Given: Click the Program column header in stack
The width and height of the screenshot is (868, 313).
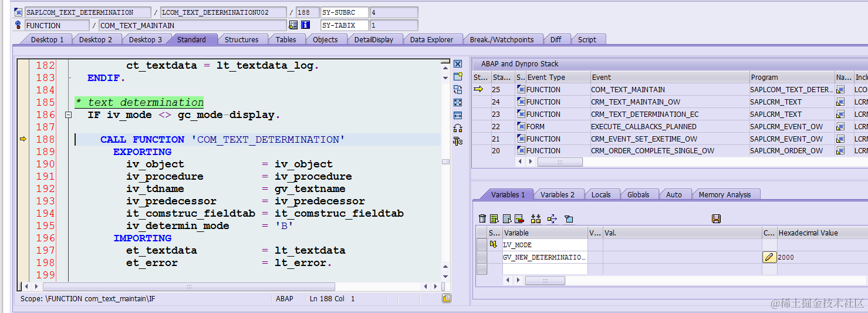Looking at the screenshot, I should click(x=792, y=77).
